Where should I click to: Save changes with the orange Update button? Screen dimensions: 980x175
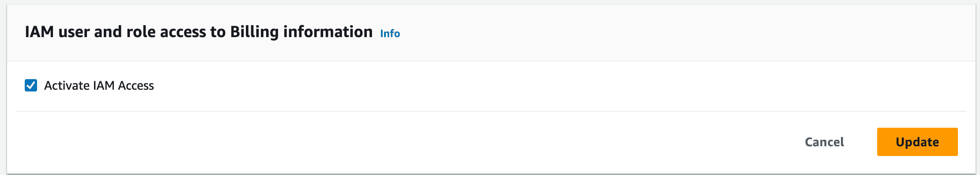917,142
